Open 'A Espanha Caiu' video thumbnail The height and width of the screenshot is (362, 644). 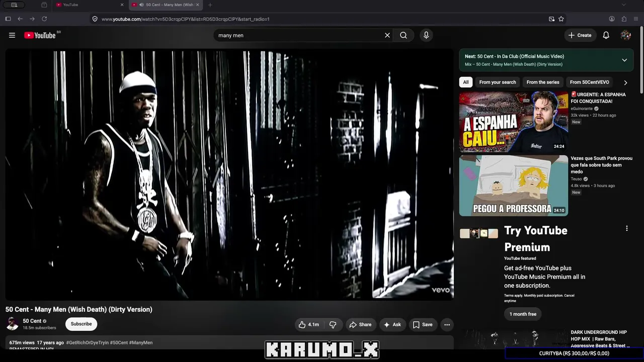tap(514, 122)
